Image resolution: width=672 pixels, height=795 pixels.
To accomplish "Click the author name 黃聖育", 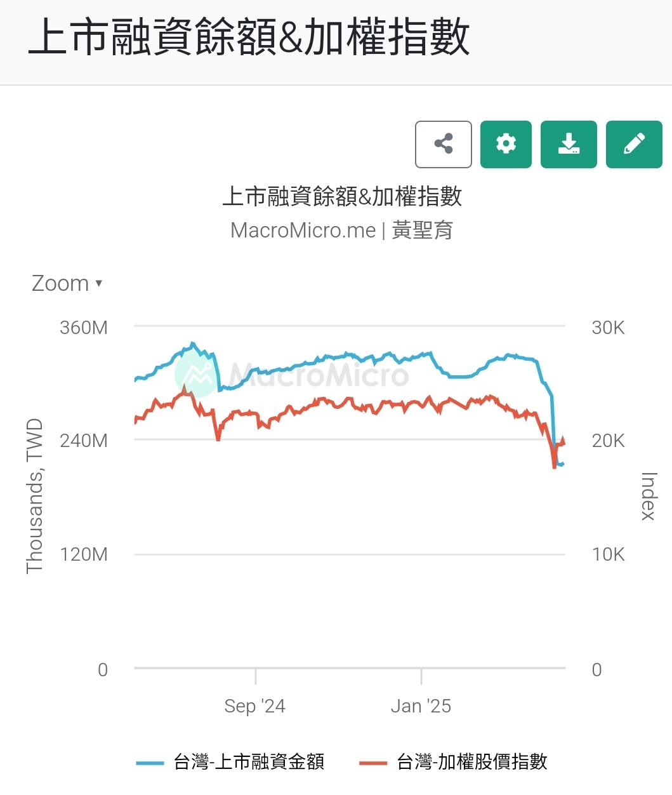I will coord(423,230).
